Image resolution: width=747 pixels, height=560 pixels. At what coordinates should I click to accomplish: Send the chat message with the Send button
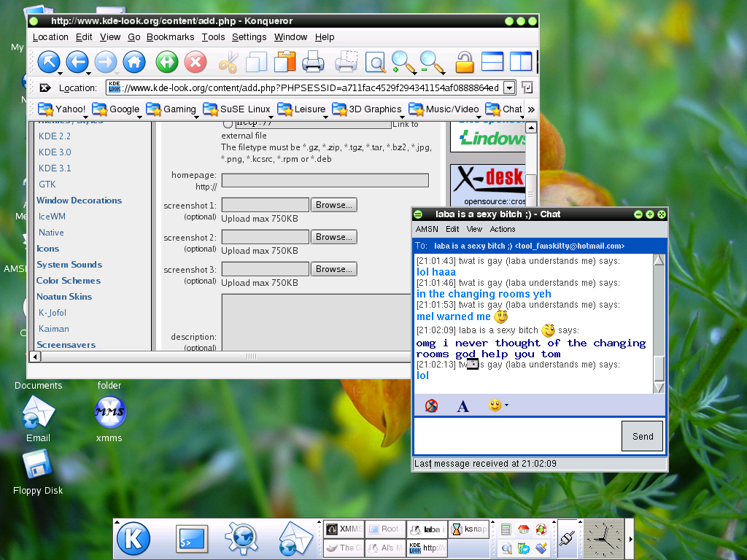tap(642, 436)
